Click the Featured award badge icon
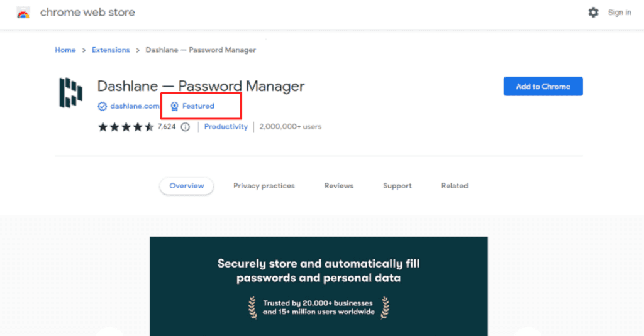Screen dimensions: 644x336 tap(175, 106)
